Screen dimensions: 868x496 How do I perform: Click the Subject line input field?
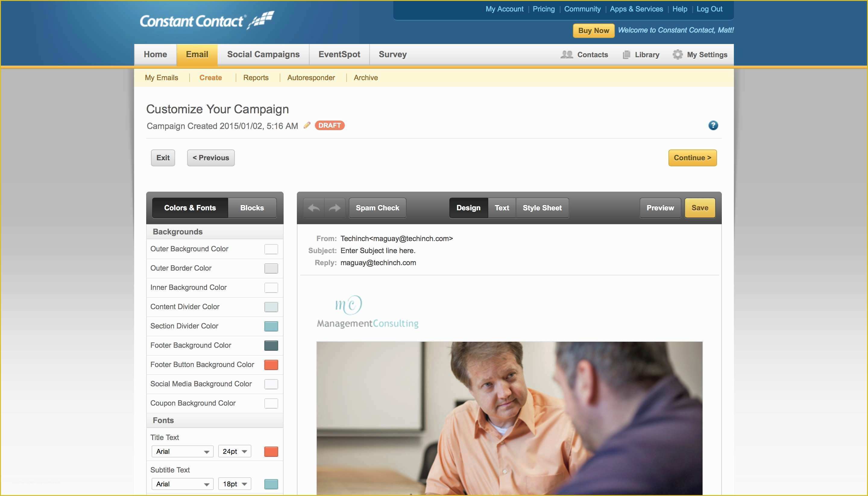[378, 250]
